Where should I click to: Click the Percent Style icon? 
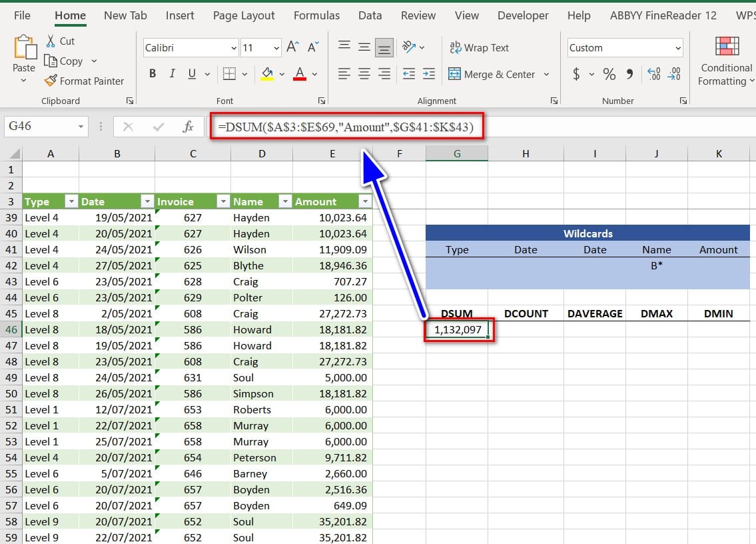coord(609,74)
